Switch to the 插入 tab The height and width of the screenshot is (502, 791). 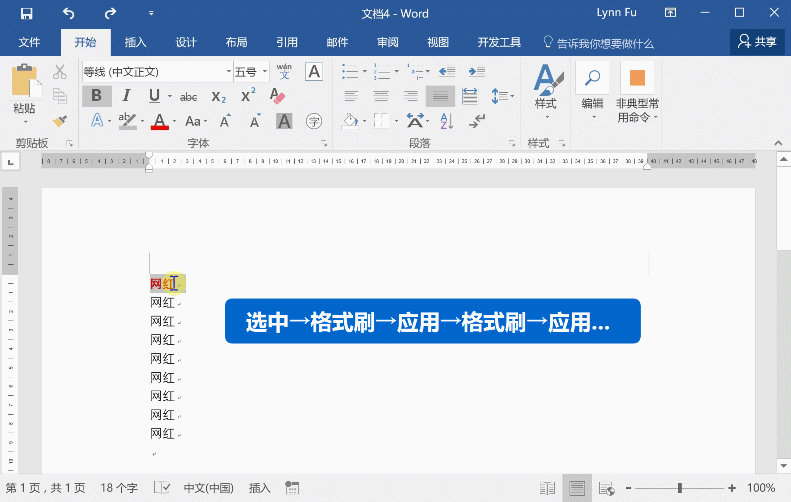tap(136, 42)
